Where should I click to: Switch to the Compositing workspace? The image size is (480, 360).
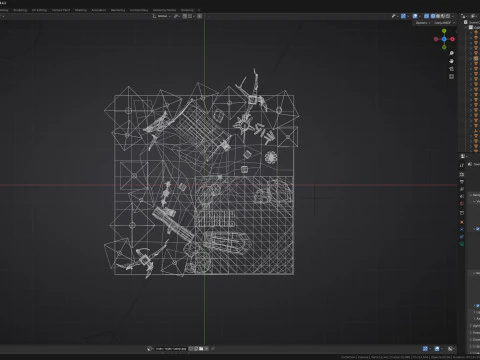139,10
